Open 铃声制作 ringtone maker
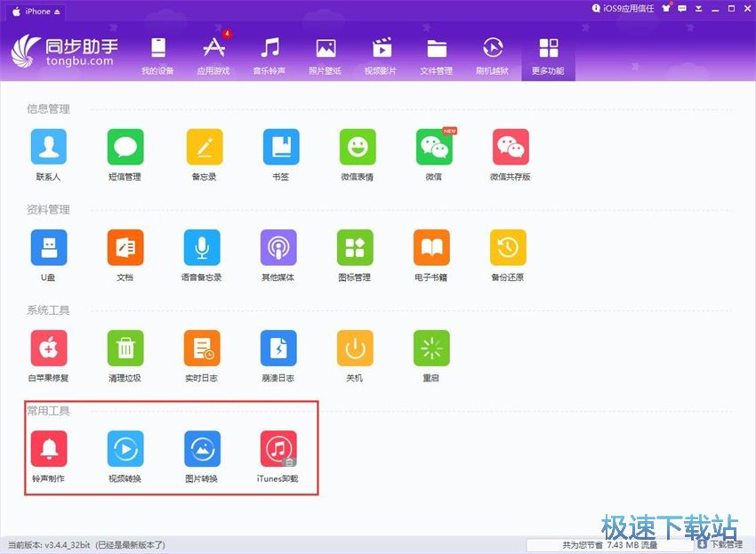 [x=49, y=449]
